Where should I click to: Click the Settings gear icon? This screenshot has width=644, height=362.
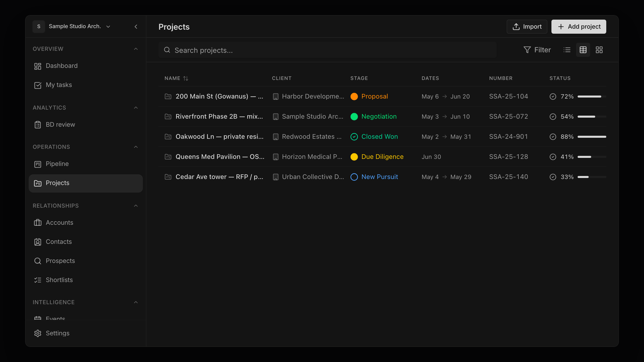pyautogui.click(x=38, y=333)
